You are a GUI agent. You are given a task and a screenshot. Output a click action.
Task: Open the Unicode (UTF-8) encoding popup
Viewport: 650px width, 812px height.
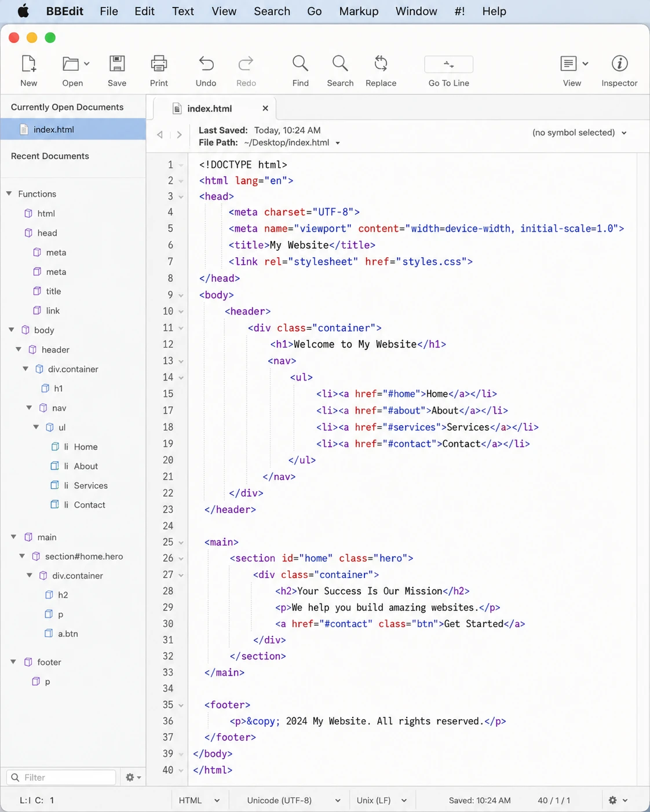click(293, 800)
